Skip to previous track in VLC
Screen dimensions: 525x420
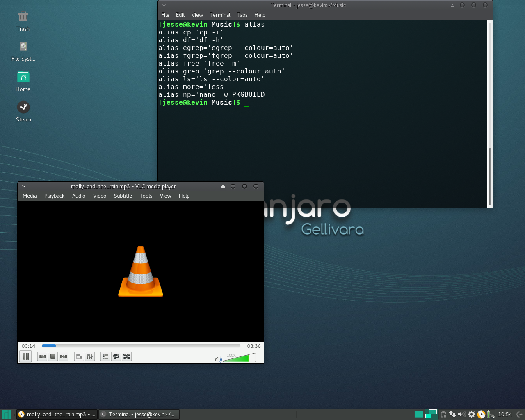click(42, 356)
